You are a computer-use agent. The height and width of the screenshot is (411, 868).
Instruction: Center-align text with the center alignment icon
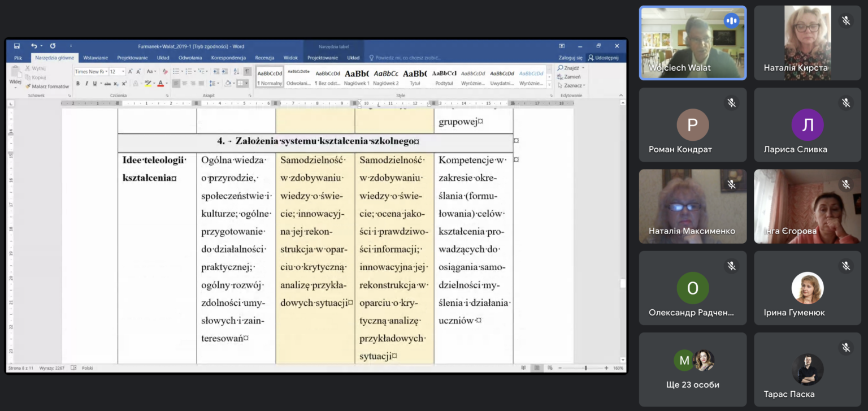(185, 84)
